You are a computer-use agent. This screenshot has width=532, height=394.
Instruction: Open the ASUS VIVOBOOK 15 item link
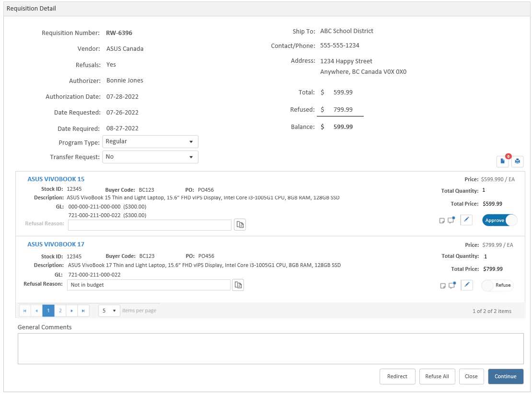(56, 179)
